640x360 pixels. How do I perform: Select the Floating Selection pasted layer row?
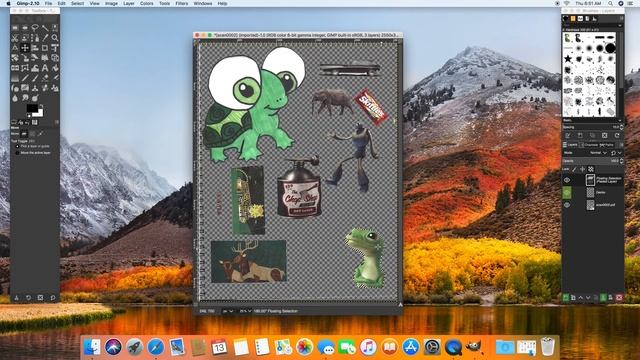(x=593, y=180)
